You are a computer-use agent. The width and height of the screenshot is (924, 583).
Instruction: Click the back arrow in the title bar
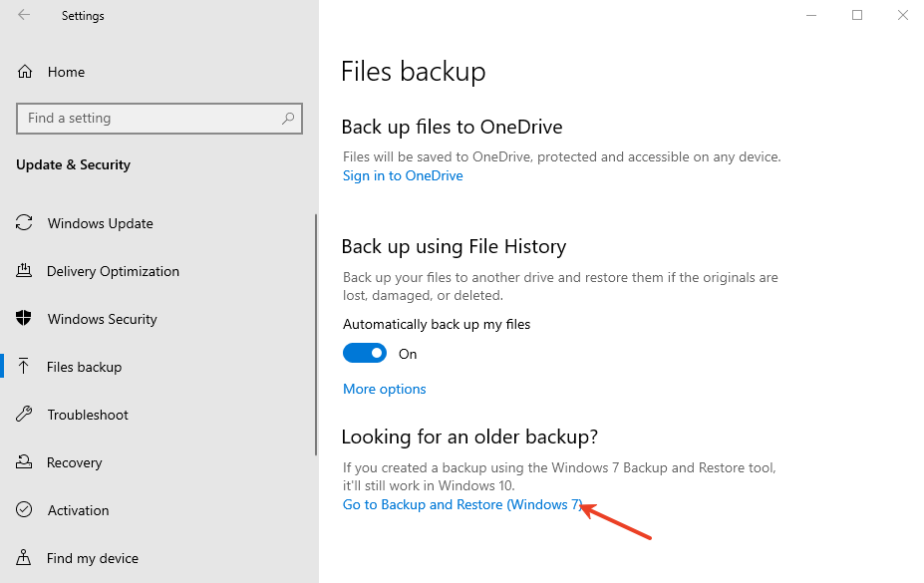[22, 15]
